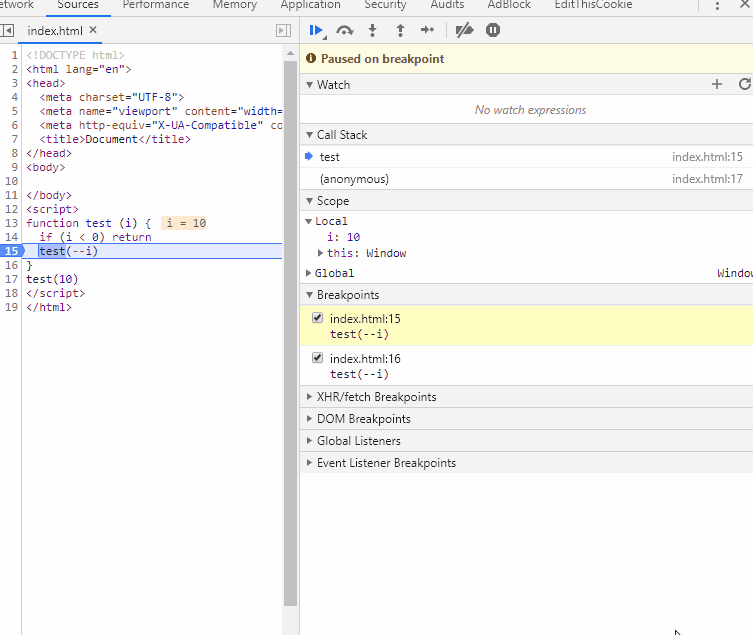Viewport: 753px width, 635px height.
Task: Click 'function test (i) {' code line
Action: coord(88,223)
